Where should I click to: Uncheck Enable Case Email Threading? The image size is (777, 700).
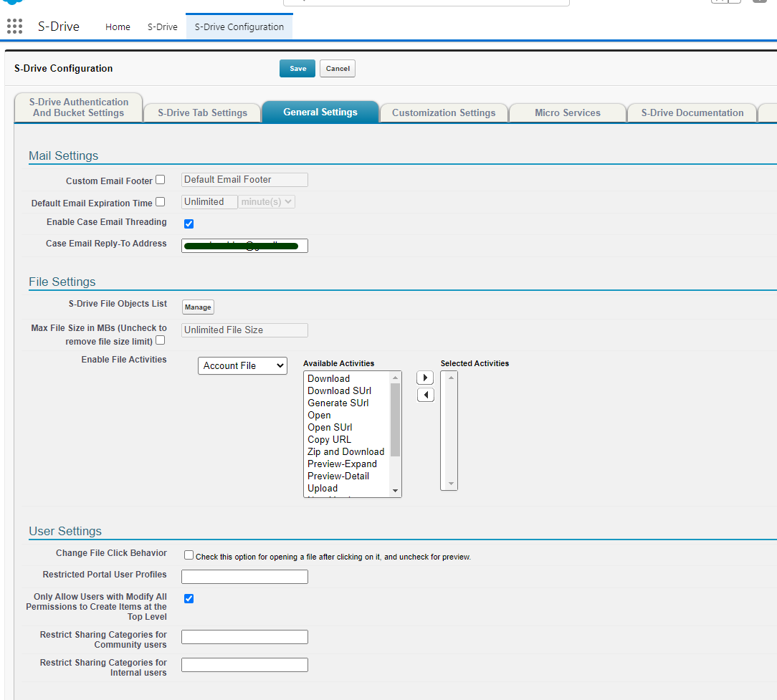click(189, 224)
